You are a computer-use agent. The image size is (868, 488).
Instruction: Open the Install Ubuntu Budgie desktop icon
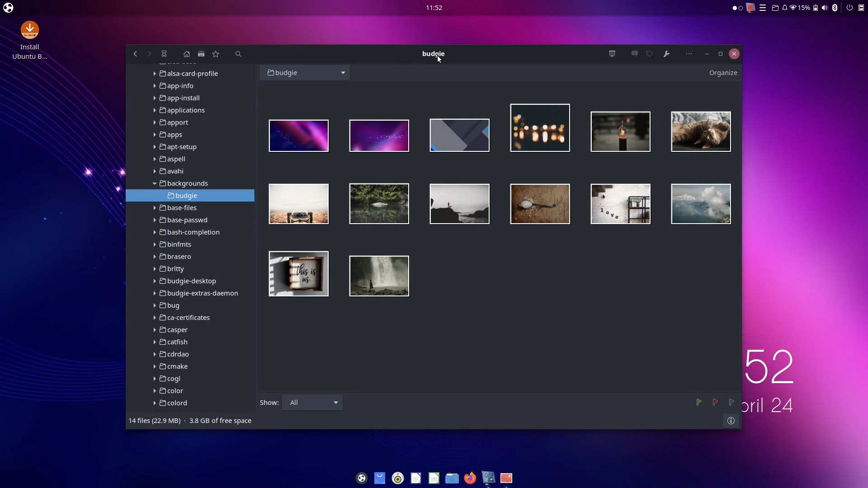coord(30,41)
